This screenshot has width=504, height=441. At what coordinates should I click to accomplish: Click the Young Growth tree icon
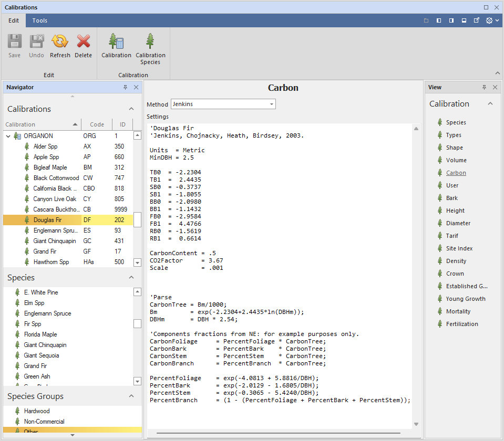click(440, 298)
